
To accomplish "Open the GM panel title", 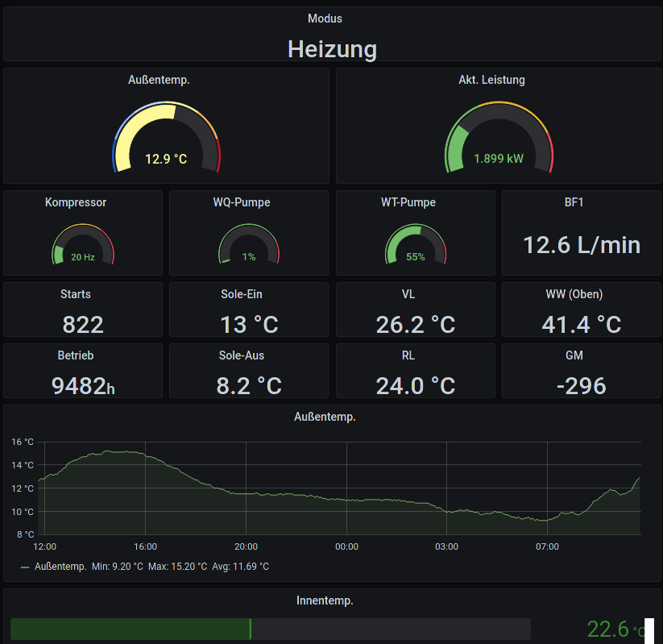I will pos(574,355).
